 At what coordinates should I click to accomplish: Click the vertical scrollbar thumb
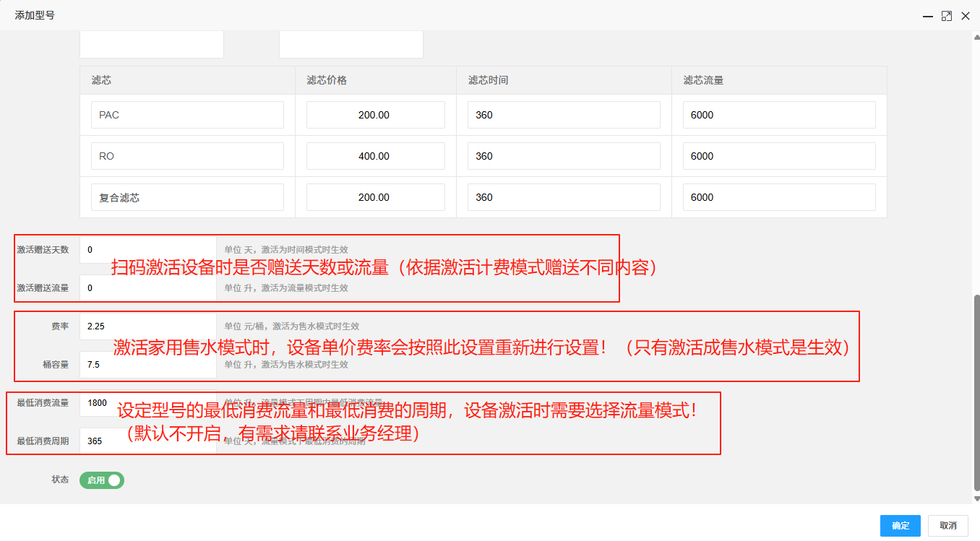click(x=976, y=393)
